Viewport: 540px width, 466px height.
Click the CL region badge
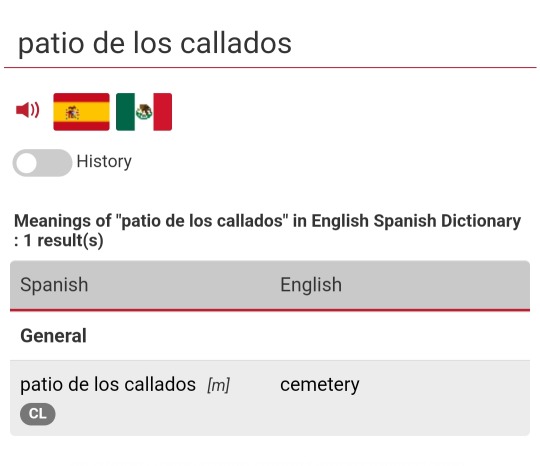point(38,414)
